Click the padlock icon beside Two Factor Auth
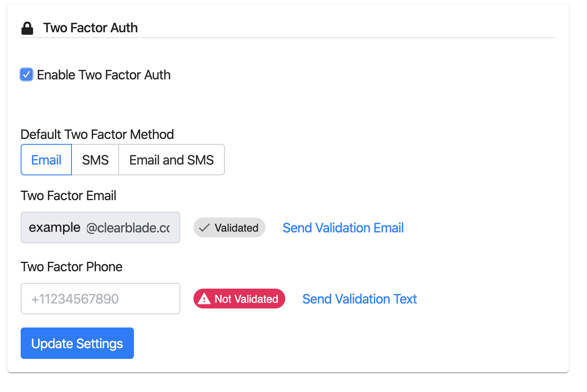This screenshot has width=587, height=392. click(x=27, y=28)
